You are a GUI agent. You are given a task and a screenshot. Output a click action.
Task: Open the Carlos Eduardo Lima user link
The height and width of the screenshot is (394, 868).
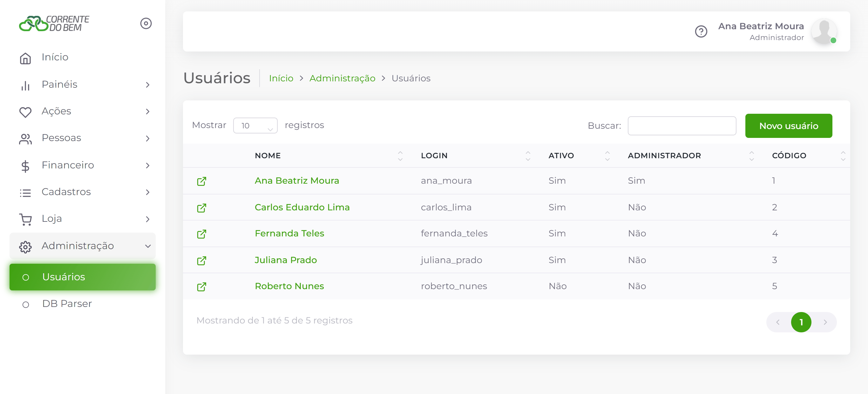(302, 207)
